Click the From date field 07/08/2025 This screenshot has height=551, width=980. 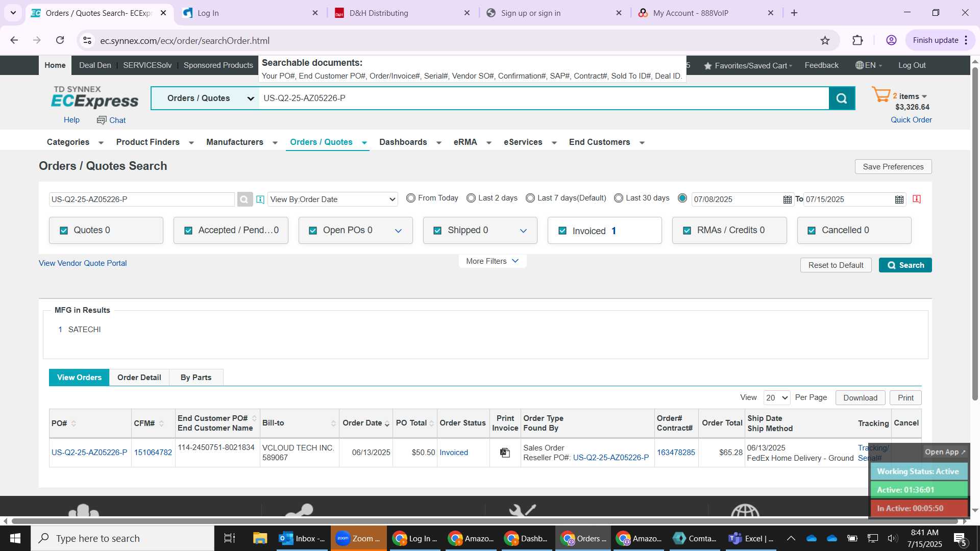click(x=737, y=199)
